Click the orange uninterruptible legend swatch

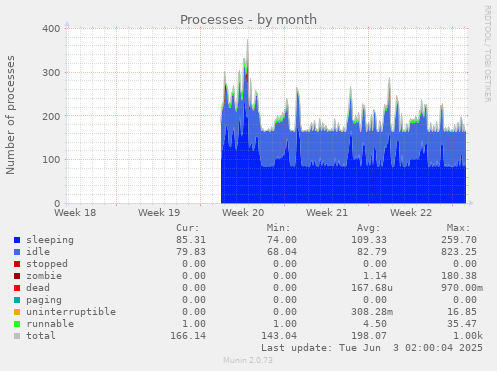coord(17,312)
